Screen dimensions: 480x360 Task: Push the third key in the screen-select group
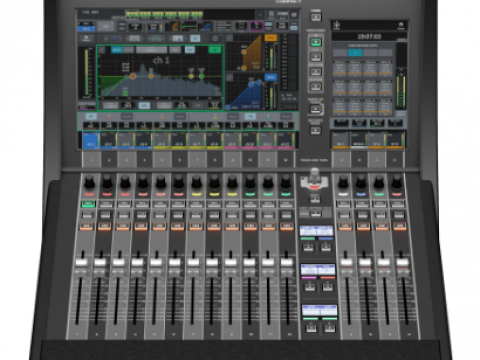tap(316, 71)
